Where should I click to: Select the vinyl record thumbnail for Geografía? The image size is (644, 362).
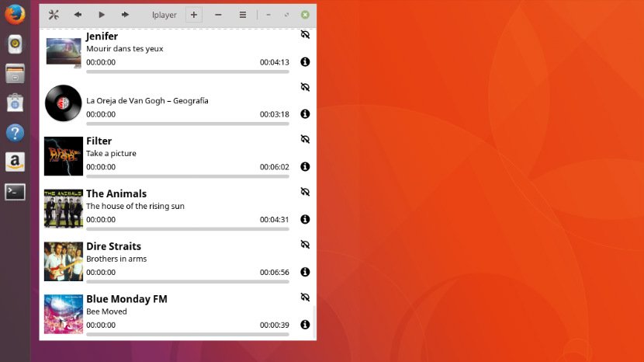point(64,103)
